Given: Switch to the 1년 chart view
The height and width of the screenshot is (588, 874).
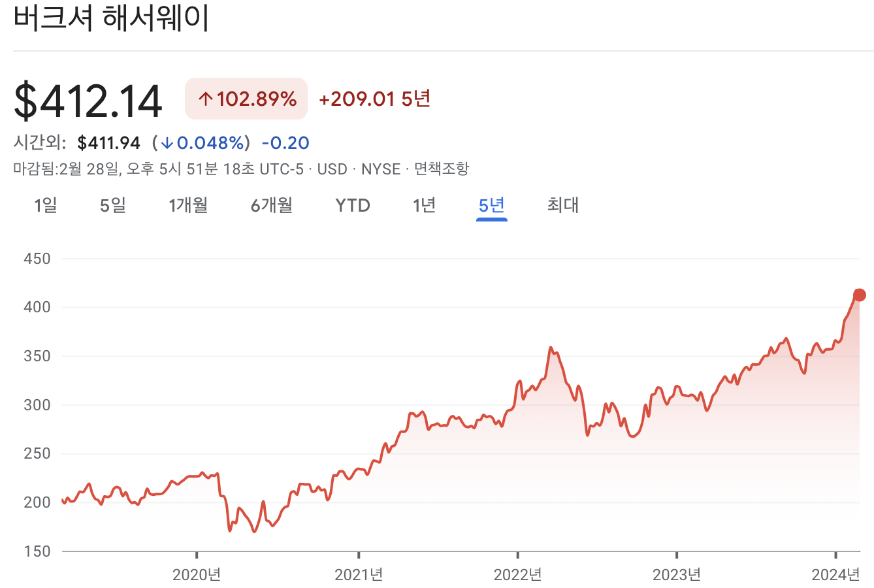Looking at the screenshot, I should [x=423, y=205].
